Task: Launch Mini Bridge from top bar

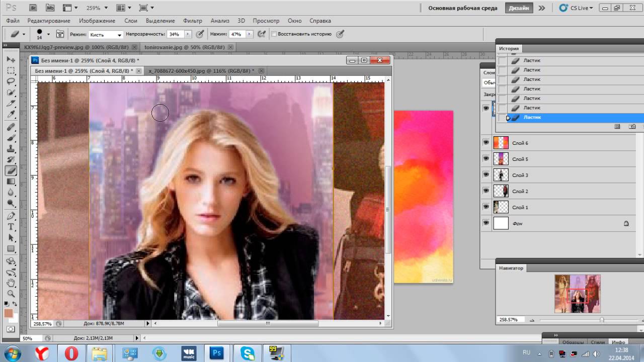Action: [50, 8]
